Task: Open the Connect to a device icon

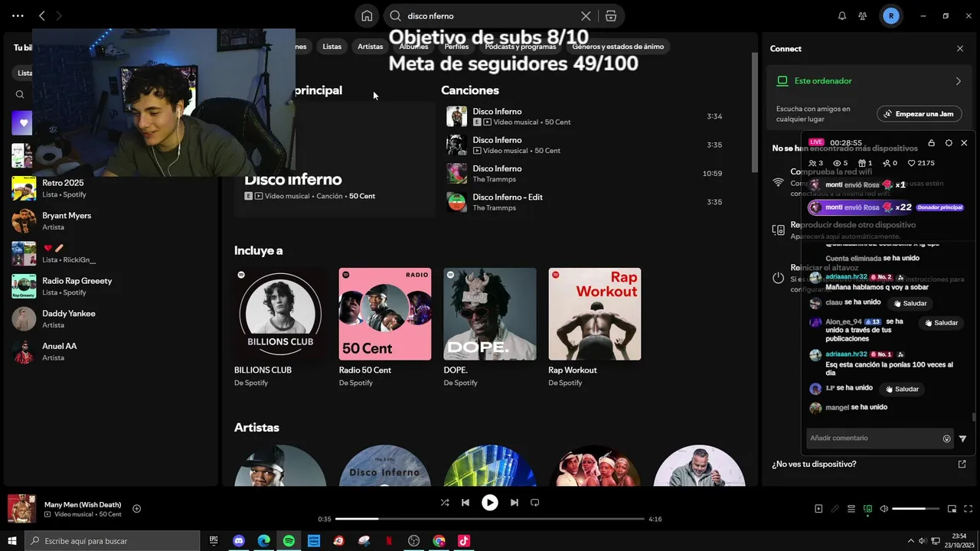Action: 867,509
